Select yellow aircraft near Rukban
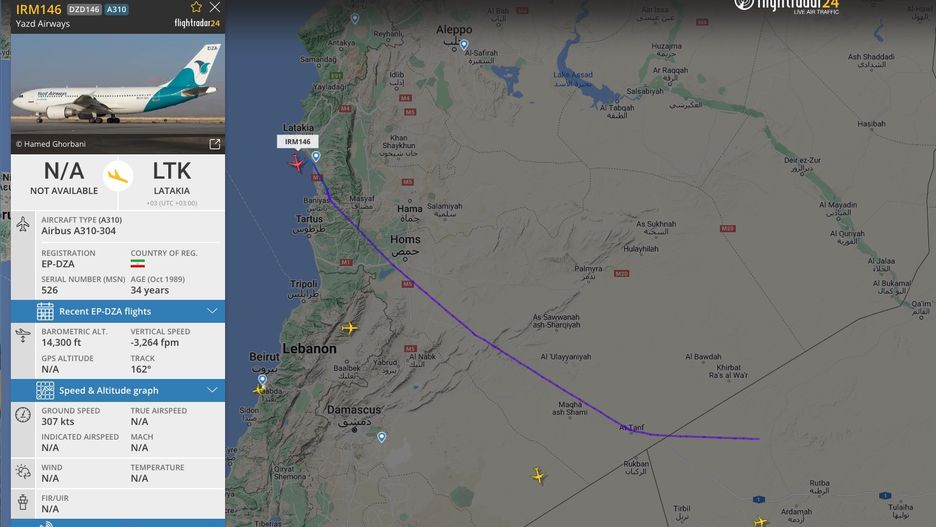Image resolution: width=936 pixels, height=527 pixels. pyautogui.click(x=538, y=476)
